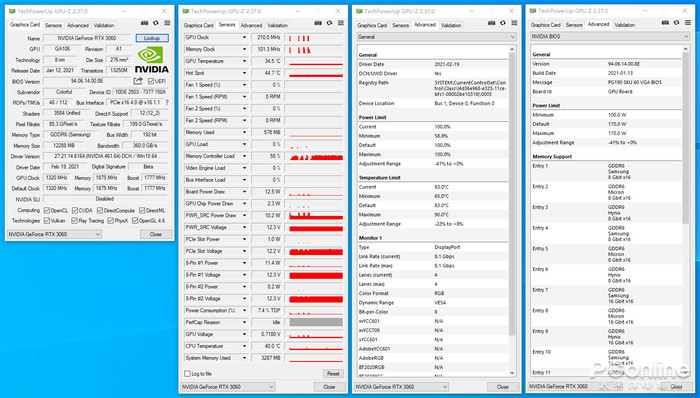Click the Bus Interface question mark
Image resolution: width=700 pixels, height=398 pixels.
(x=167, y=103)
